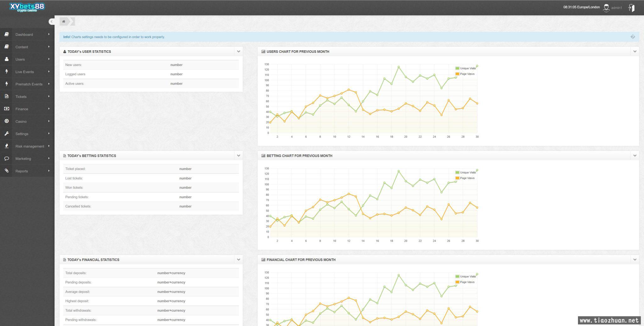Click Today's Betting Statistics document icon
This screenshot has height=326, width=644.
pos(64,156)
